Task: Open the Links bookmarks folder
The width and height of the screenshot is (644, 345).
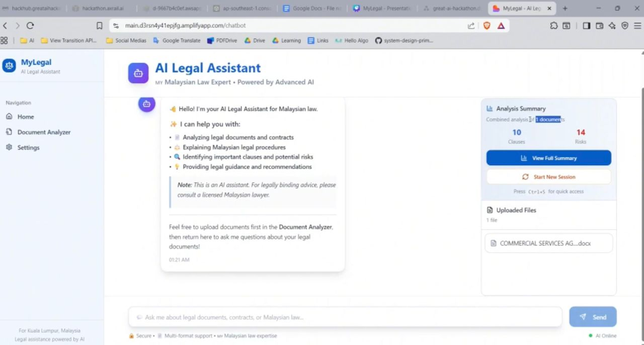Action: [x=319, y=40]
